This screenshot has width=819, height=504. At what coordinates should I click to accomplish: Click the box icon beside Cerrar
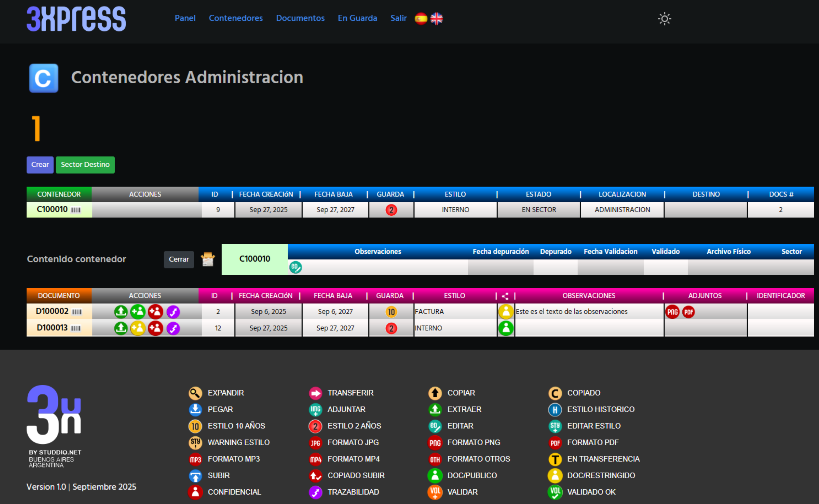pyautogui.click(x=208, y=259)
